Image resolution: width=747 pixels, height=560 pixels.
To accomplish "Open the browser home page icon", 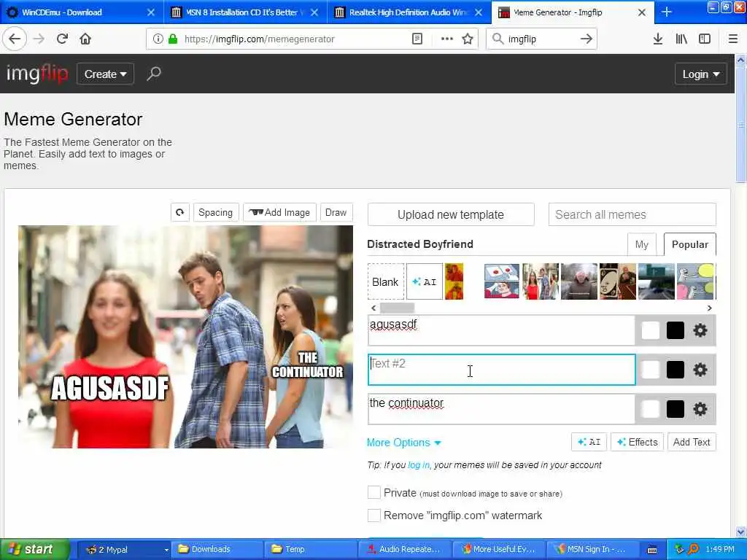I will click(85, 39).
